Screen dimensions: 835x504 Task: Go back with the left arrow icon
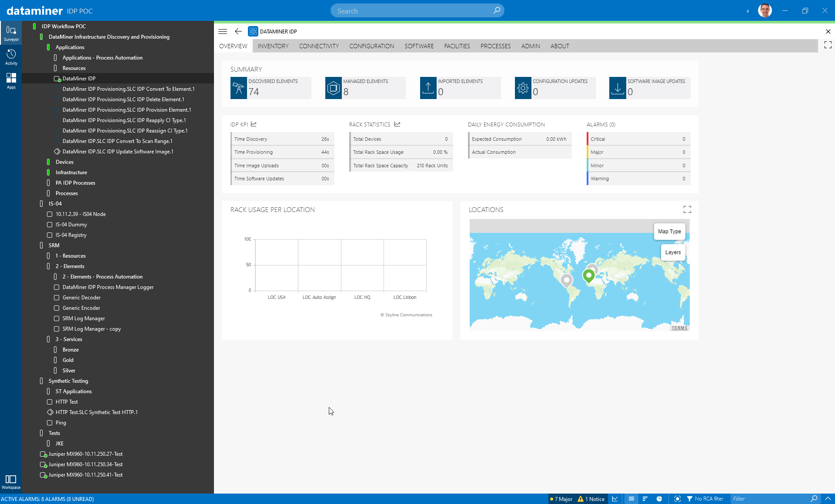(x=238, y=31)
